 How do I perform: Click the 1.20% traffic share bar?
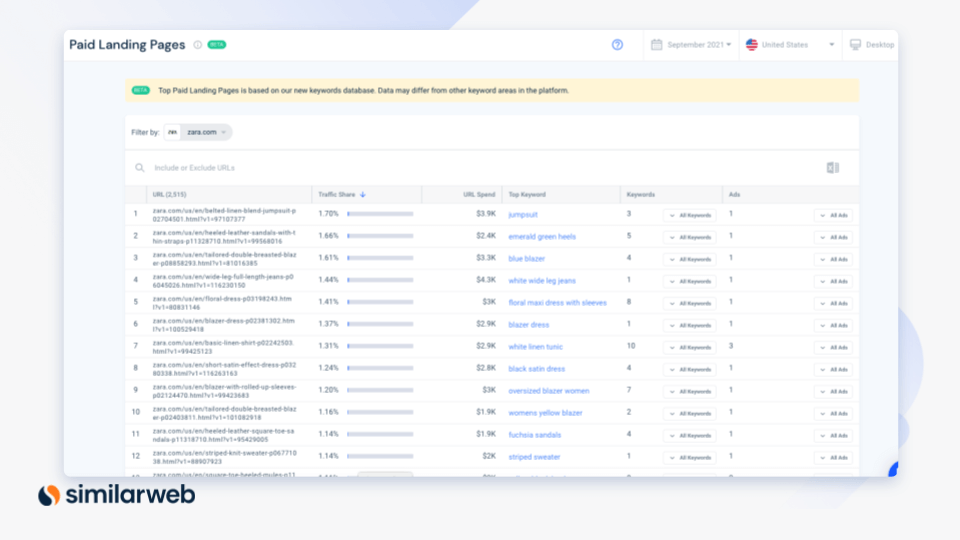pyautogui.click(x=380, y=391)
